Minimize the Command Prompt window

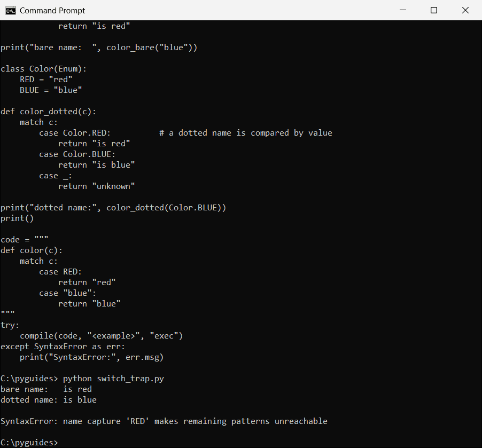[x=403, y=10]
